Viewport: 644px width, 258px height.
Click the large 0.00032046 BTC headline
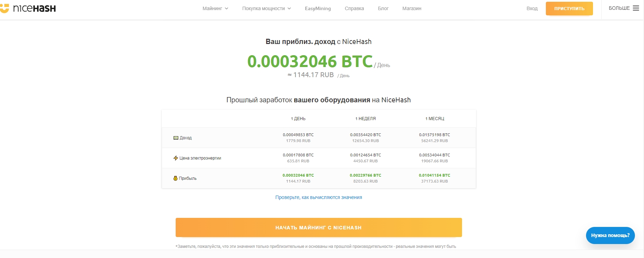tap(310, 61)
